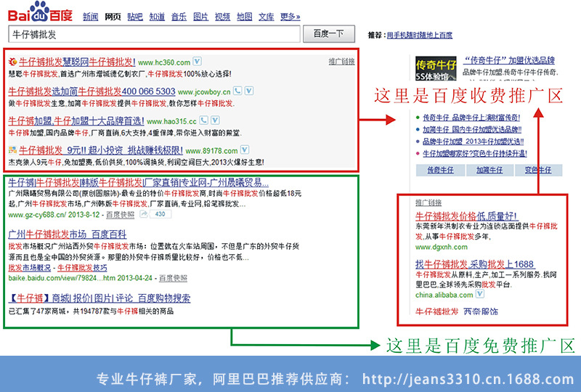The width and height of the screenshot is (581, 392).
Task: Click the 百度一下 search button
Action: click(x=329, y=34)
